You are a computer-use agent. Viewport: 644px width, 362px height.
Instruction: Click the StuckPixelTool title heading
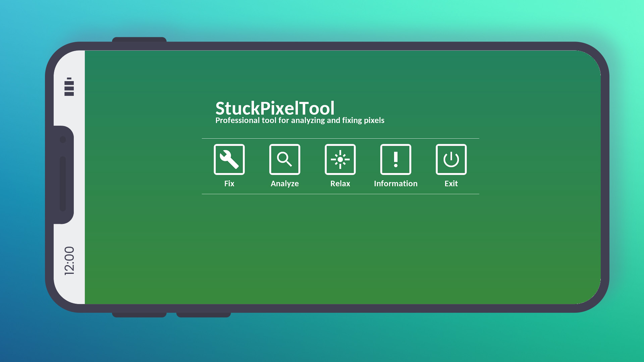(275, 108)
